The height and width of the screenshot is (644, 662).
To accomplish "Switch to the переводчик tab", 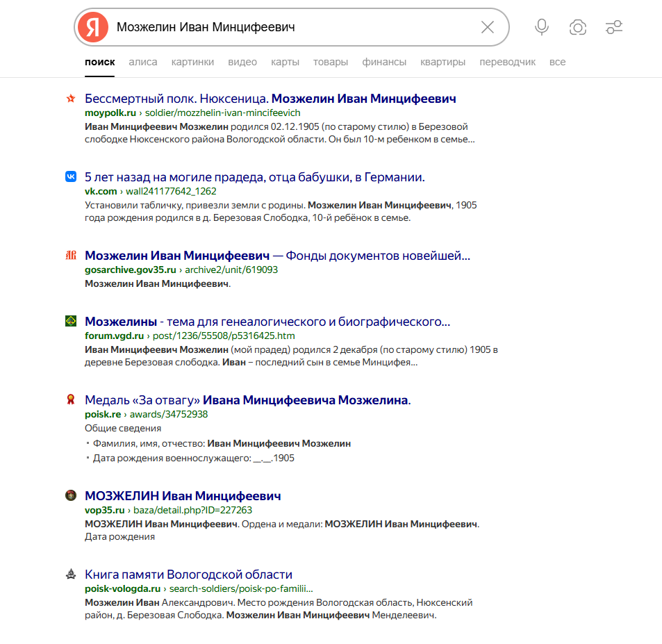I will [x=508, y=62].
